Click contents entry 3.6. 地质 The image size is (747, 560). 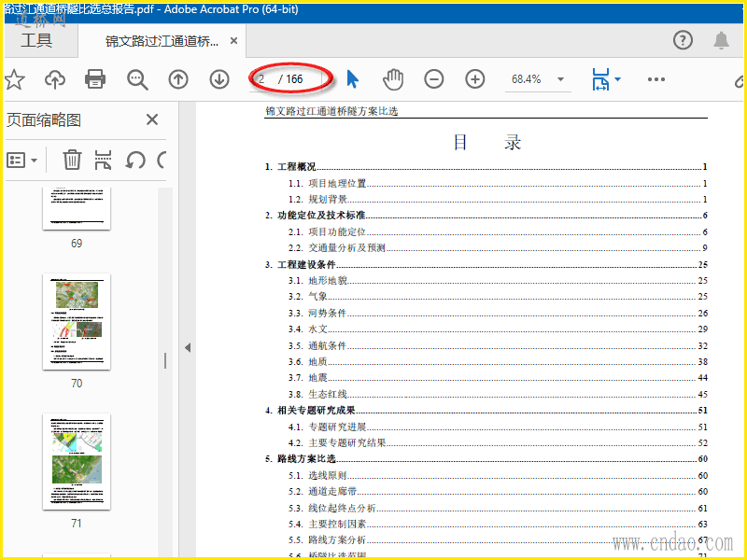click(498, 361)
